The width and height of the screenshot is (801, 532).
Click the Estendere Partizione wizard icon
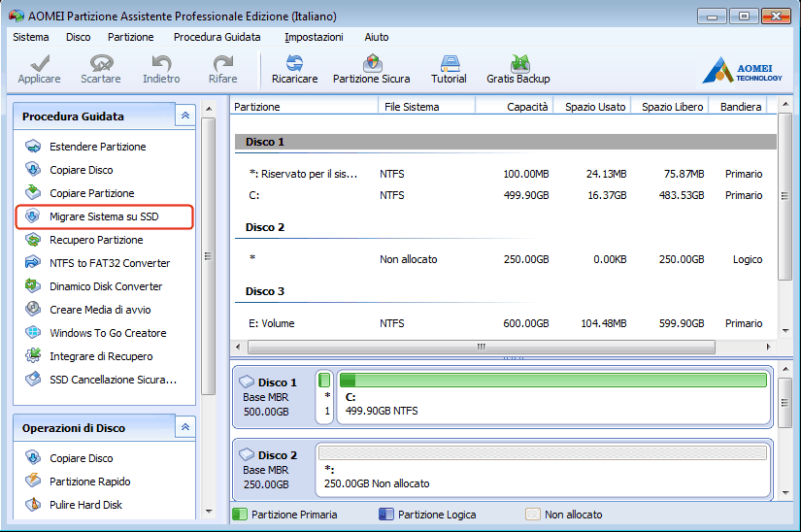pyautogui.click(x=33, y=147)
